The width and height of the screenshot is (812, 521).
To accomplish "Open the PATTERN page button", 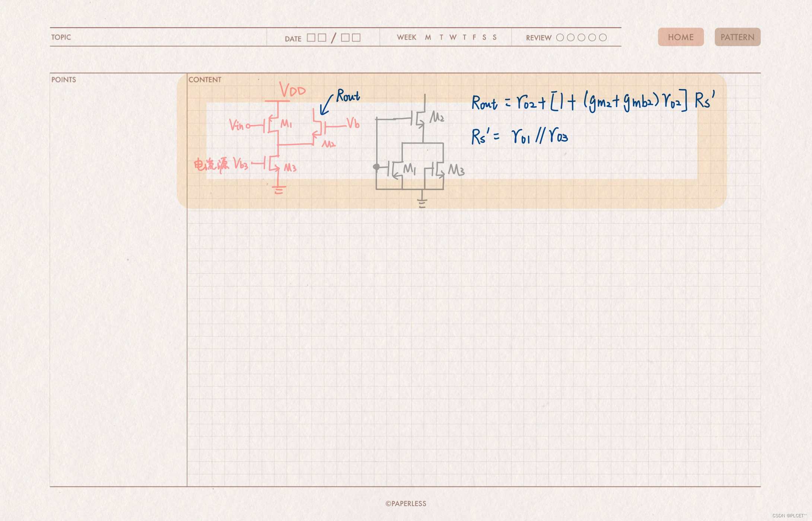I will [737, 37].
